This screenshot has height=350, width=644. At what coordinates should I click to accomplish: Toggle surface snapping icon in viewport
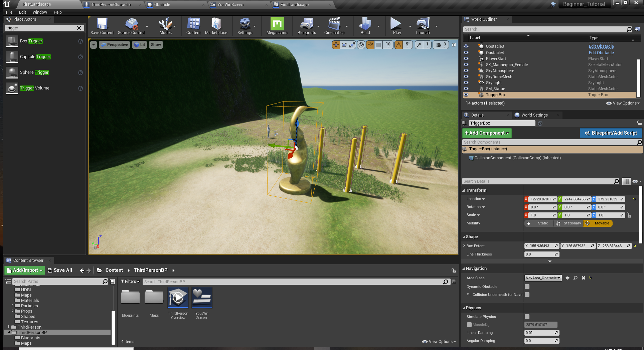tap(370, 45)
